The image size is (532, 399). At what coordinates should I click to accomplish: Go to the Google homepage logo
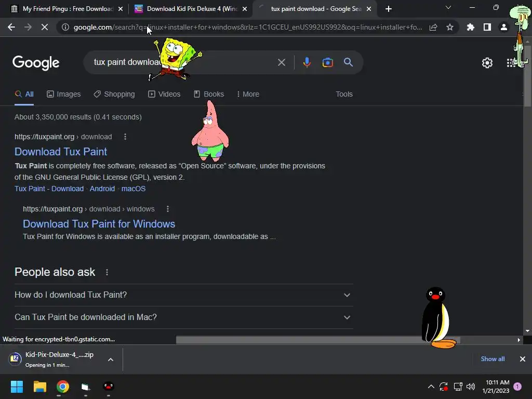point(36,63)
